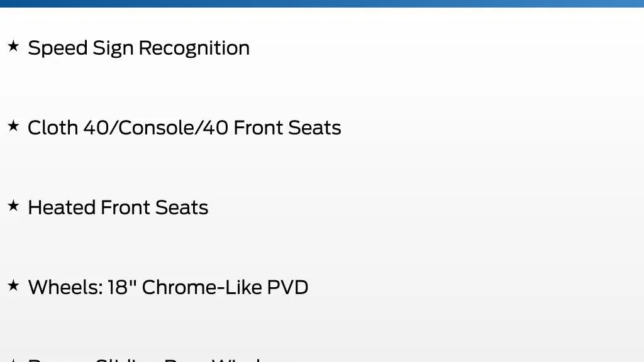This screenshot has width=644, height=362.
Task: Click the word Recognition in the first item
Action: tap(194, 48)
